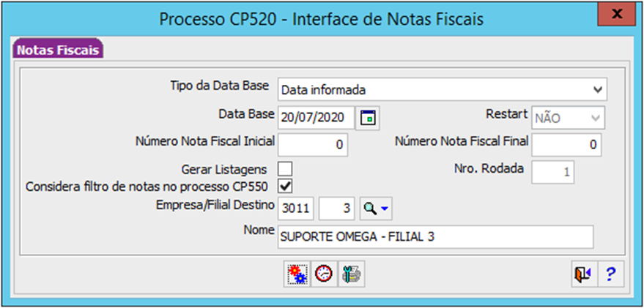Select the Notas Fiscais tab
Viewport: 644px width, 308px height.
click(59, 50)
